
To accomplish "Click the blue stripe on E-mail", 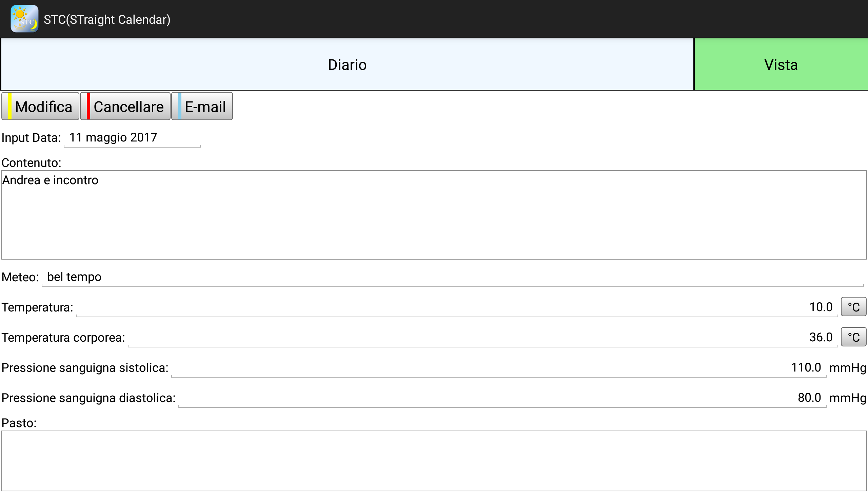I will pyautogui.click(x=180, y=106).
